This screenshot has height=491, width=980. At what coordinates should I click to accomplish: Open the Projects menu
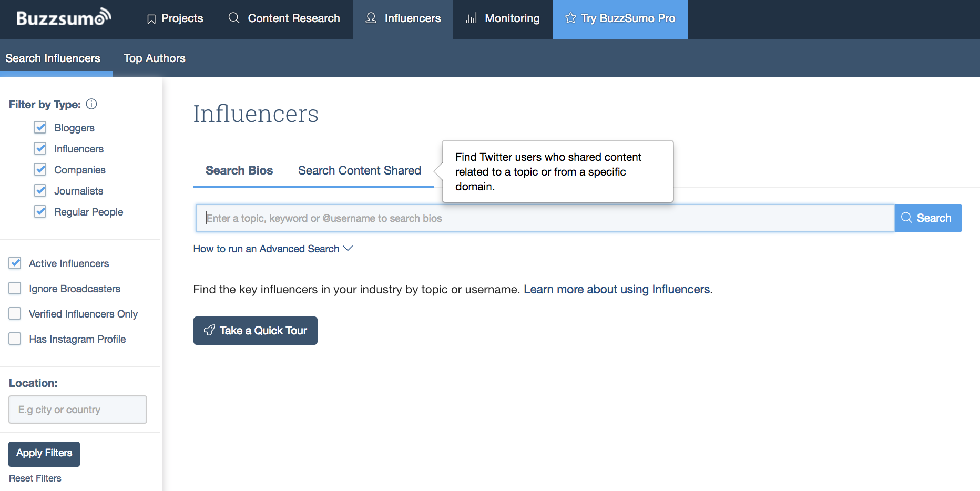[x=175, y=19]
